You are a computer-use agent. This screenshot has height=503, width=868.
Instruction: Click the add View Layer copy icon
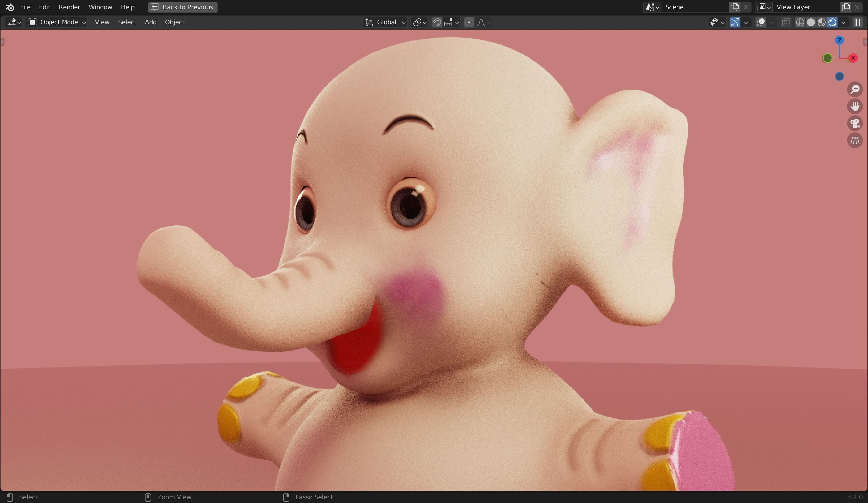[846, 7]
